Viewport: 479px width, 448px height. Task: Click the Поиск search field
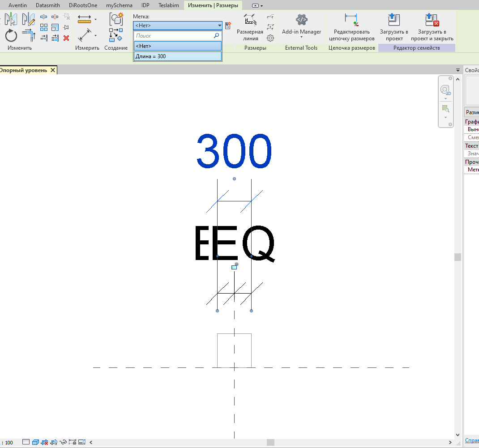tap(178, 36)
